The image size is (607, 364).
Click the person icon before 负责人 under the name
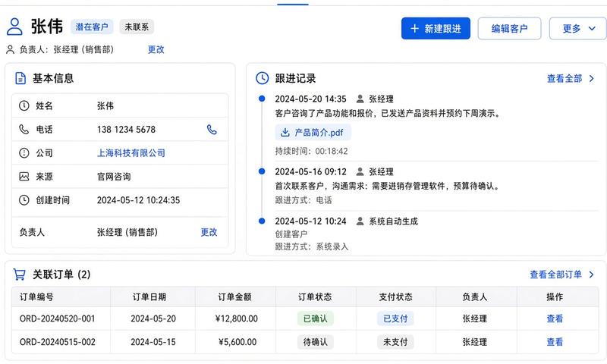[x=11, y=49]
